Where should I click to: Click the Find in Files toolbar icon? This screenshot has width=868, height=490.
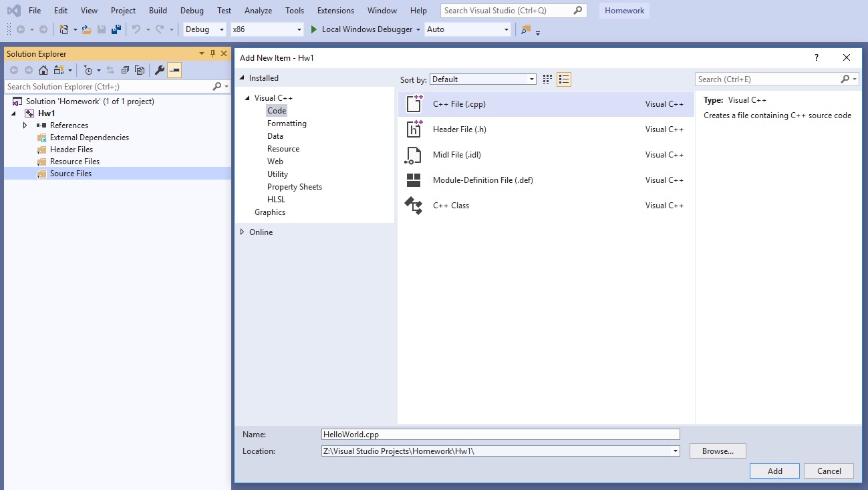point(526,29)
